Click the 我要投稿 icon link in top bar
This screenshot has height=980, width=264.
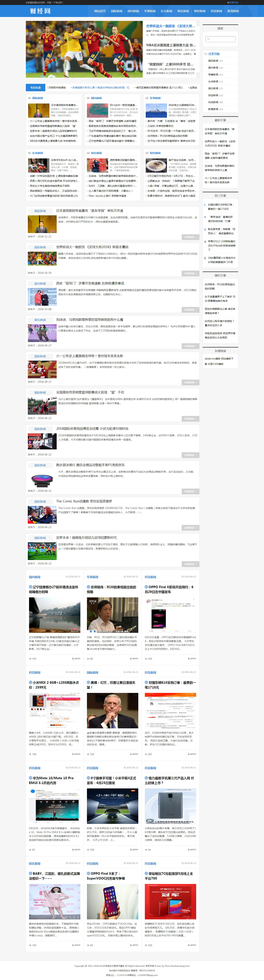232,2
